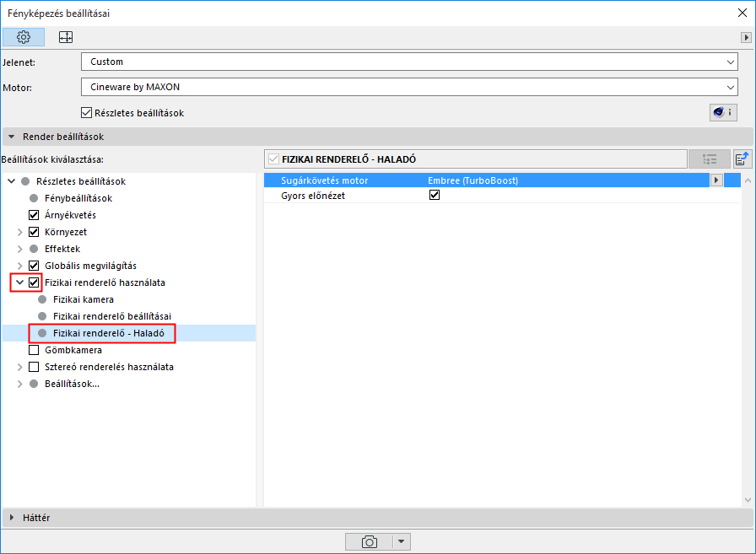756x554 pixels.
Task: Select Fizikai renderelő - Haladó item
Action: point(109,333)
